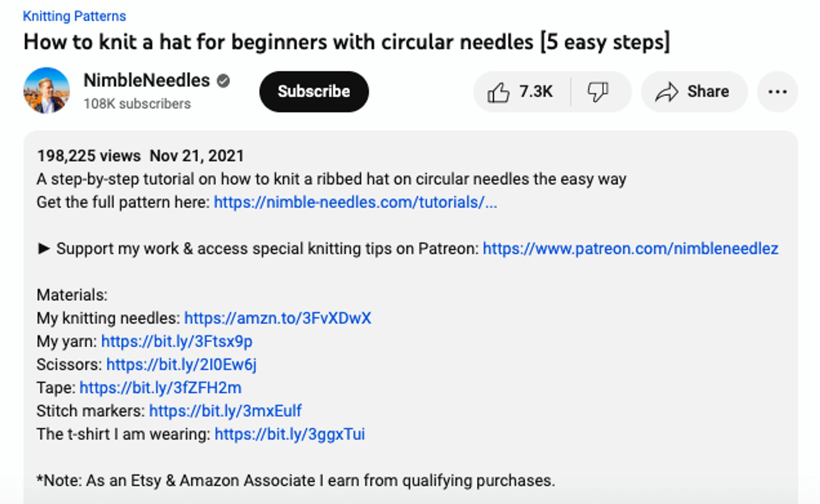The width and height of the screenshot is (820, 504).
Task: Click the video title text
Action: tap(346, 42)
